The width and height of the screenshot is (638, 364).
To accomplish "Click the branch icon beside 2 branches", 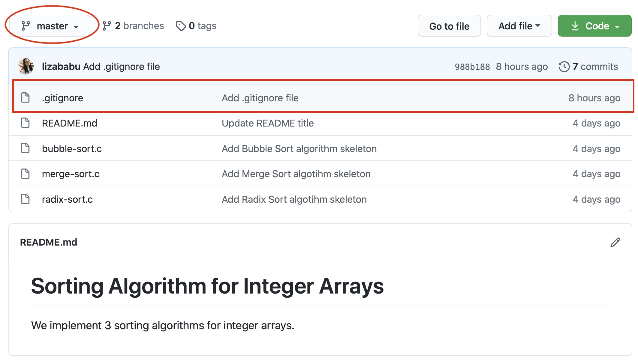I will coord(107,26).
